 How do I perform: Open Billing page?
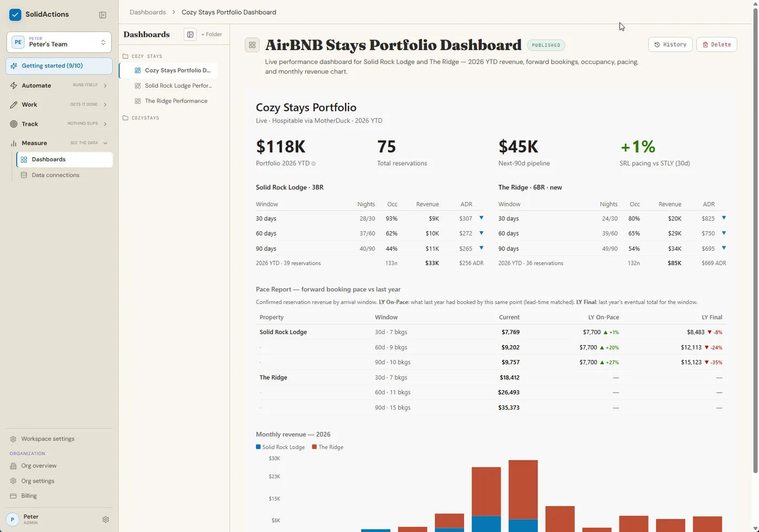[x=29, y=496]
